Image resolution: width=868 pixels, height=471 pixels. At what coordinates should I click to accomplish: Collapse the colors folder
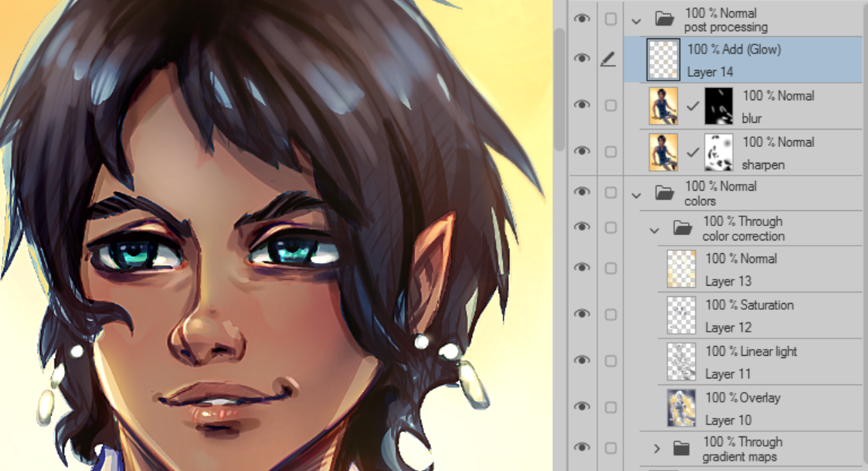click(x=636, y=195)
